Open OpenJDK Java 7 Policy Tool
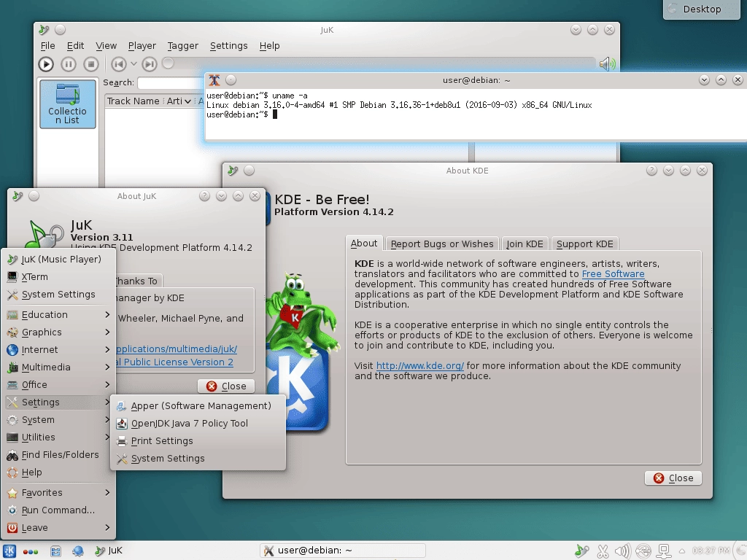This screenshot has width=747, height=560. pyautogui.click(x=198, y=424)
